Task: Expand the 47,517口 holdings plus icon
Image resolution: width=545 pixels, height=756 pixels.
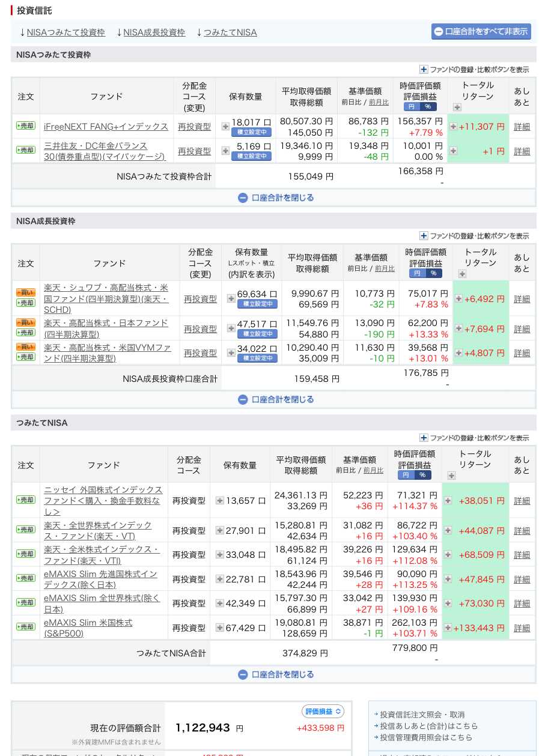Action: click(231, 328)
